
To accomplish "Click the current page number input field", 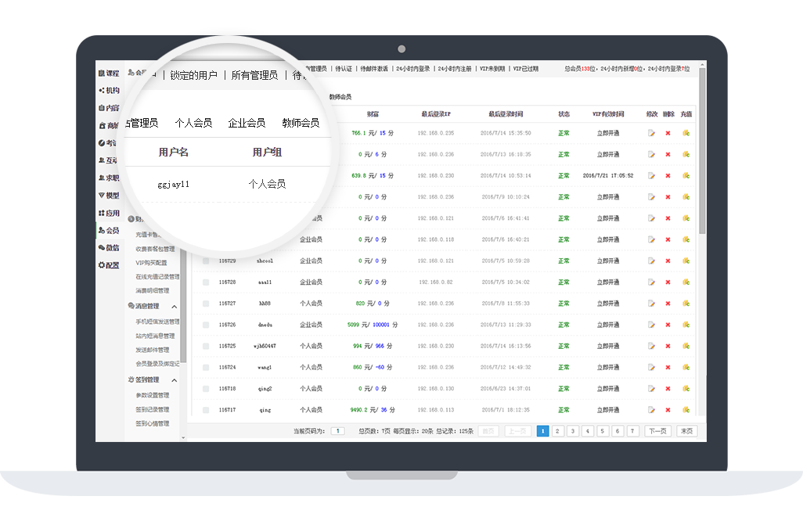I will [x=337, y=431].
